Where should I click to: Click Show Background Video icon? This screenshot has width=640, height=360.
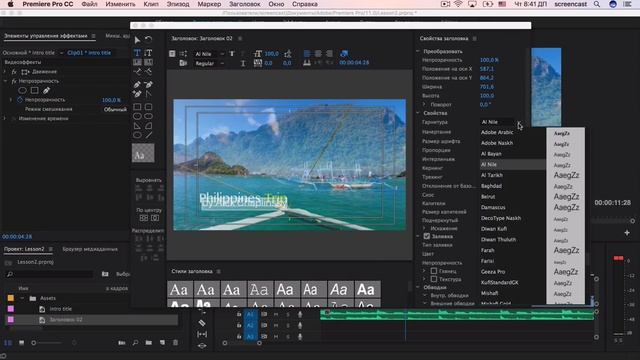pos(344,53)
